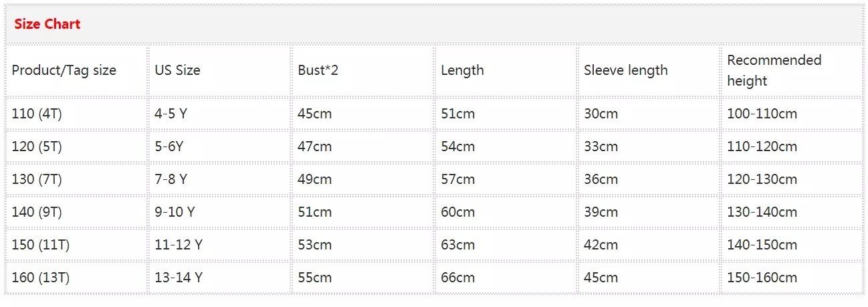
Task: Click the 150-160cm recommended height cell
Action: coord(762,278)
